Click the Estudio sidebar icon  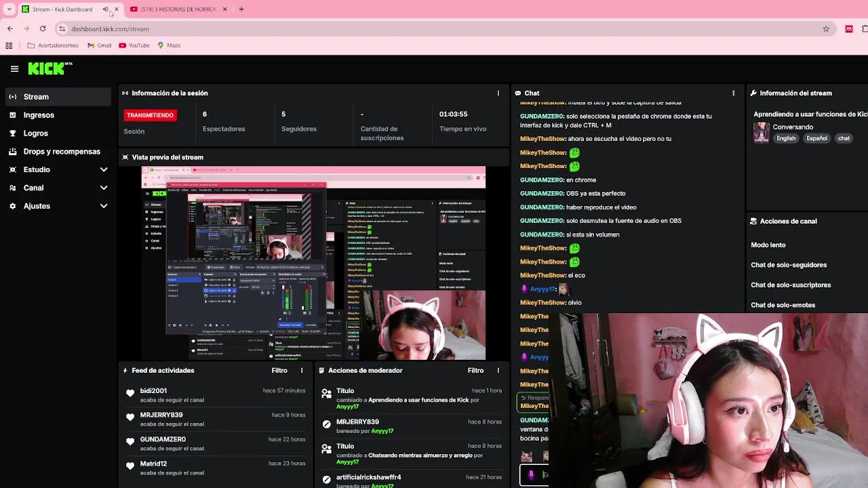click(12, 169)
